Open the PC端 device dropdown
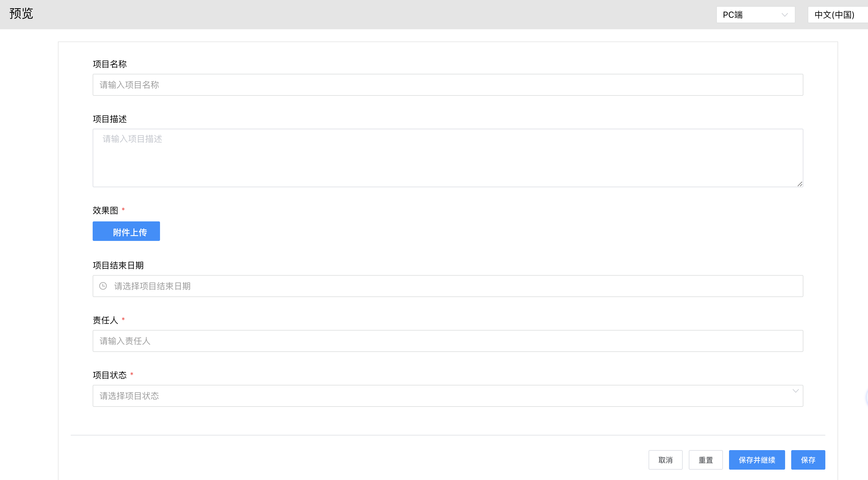 pos(755,15)
